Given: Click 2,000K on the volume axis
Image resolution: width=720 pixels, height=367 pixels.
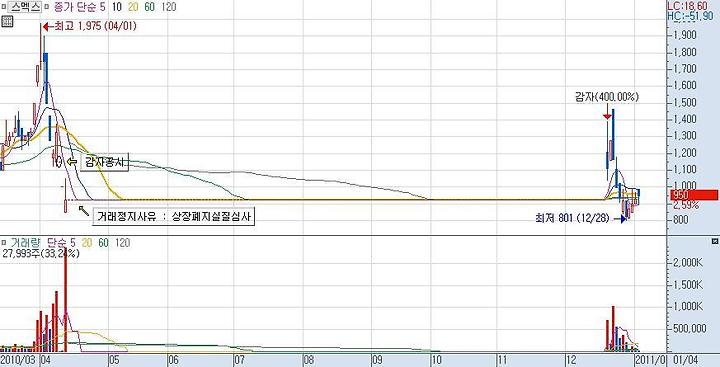Looking at the screenshot, I should tap(687, 262).
